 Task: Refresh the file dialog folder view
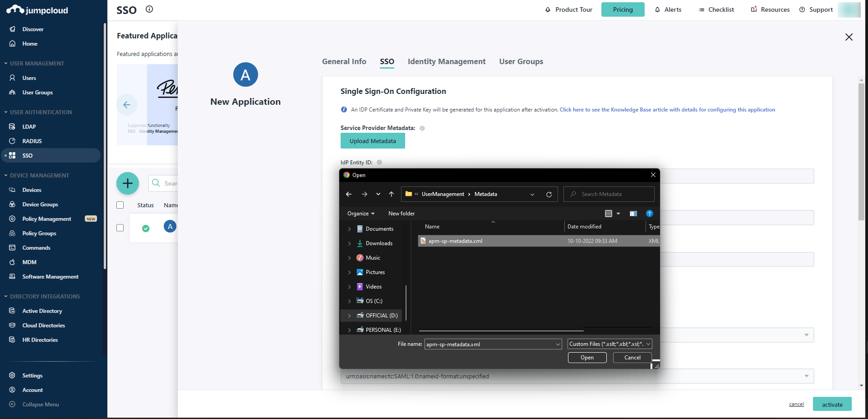[549, 195]
